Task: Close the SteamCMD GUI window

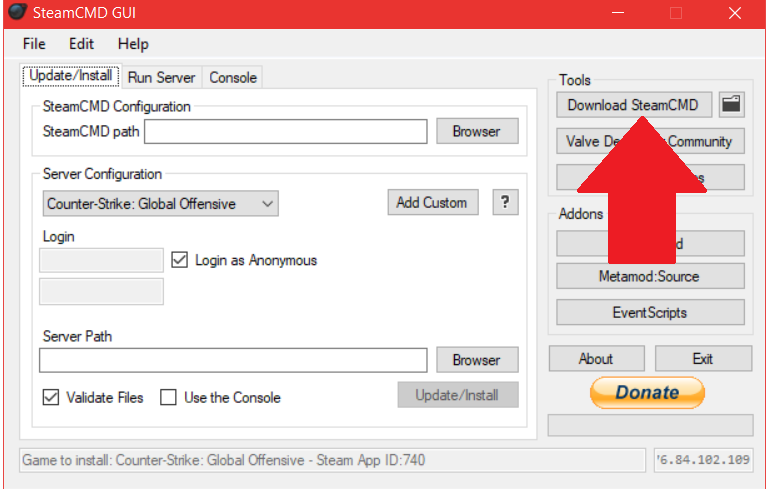Action: coord(735,13)
